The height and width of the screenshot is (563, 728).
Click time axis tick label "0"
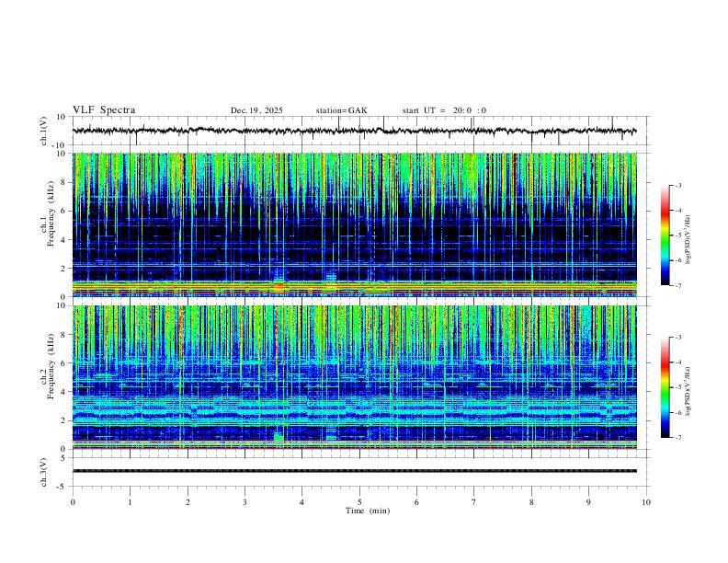click(x=73, y=502)
